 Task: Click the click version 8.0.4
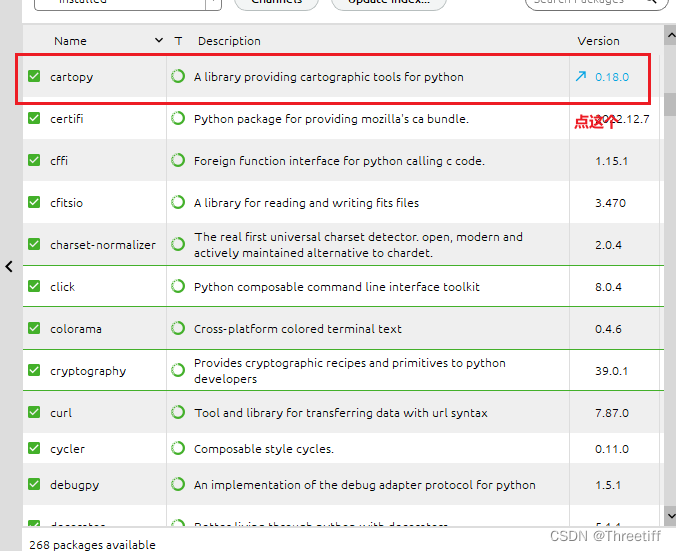[x=608, y=287]
